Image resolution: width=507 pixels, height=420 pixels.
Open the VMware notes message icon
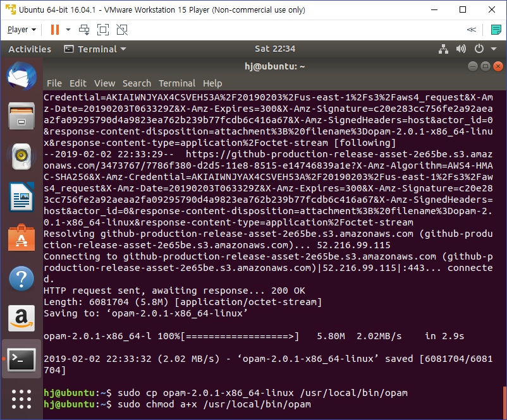[496, 30]
